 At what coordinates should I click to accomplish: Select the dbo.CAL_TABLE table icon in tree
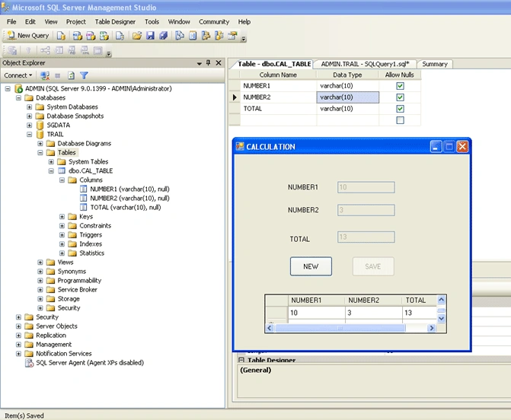tap(62, 170)
